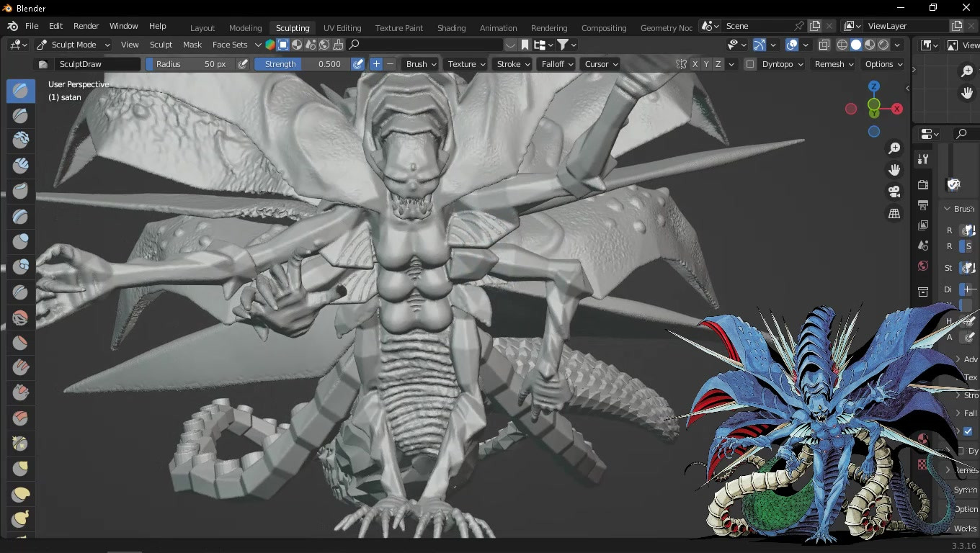Select the Flatten brush tool

click(x=20, y=342)
